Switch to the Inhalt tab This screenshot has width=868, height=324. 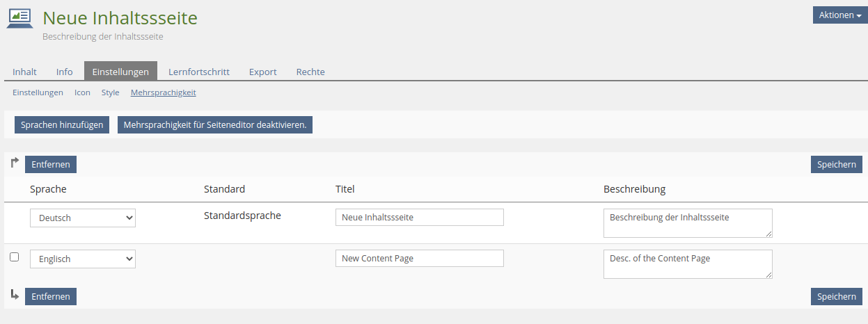[x=24, y=72]
